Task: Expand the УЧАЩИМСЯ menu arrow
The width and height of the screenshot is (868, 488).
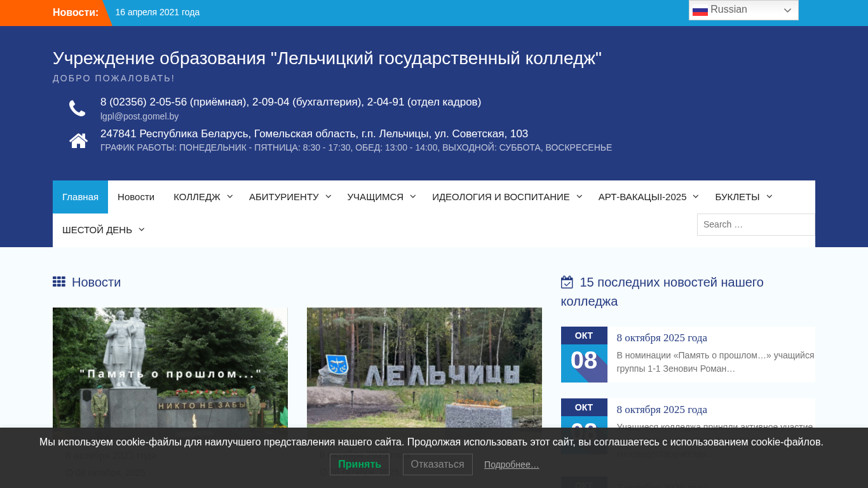Action: (413, 197)
